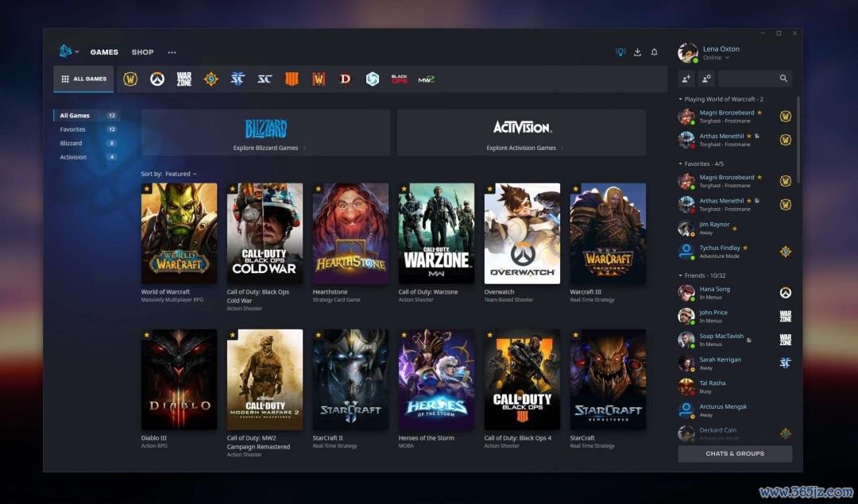Select StarCraft II icon in game bar
This screenshot has width=858, height=504.
tap(238, 79)
